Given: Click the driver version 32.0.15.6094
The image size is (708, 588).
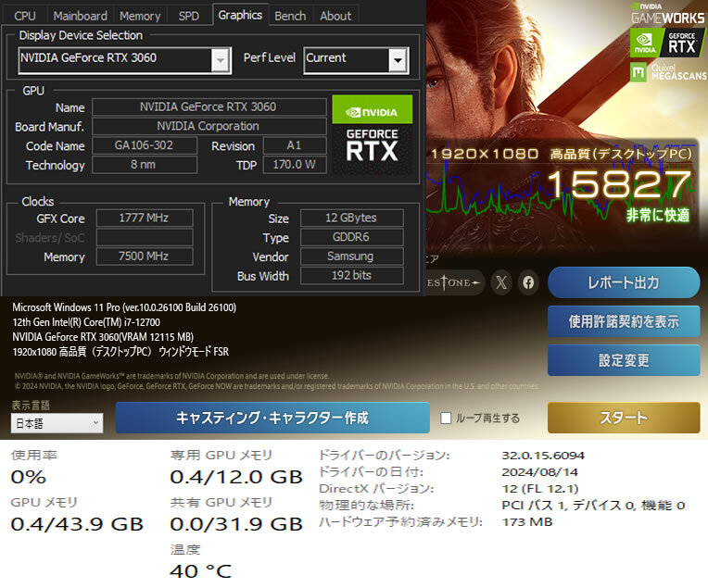Looking at the screenshot, I should pyautogui.click(x=543, y=456).
